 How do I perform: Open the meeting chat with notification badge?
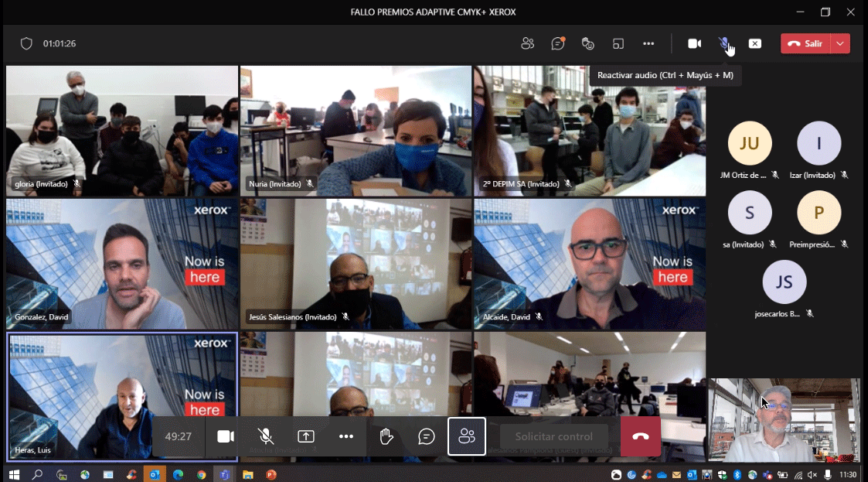tap(557, 44)
